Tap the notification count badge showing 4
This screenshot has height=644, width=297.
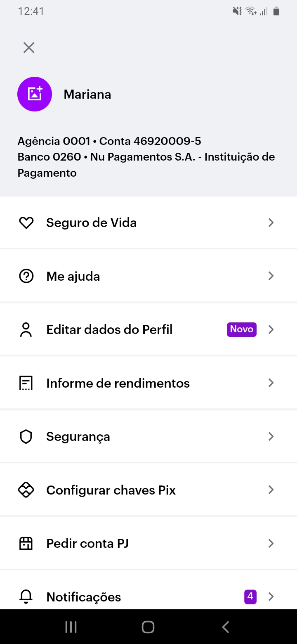pos(250,597)
